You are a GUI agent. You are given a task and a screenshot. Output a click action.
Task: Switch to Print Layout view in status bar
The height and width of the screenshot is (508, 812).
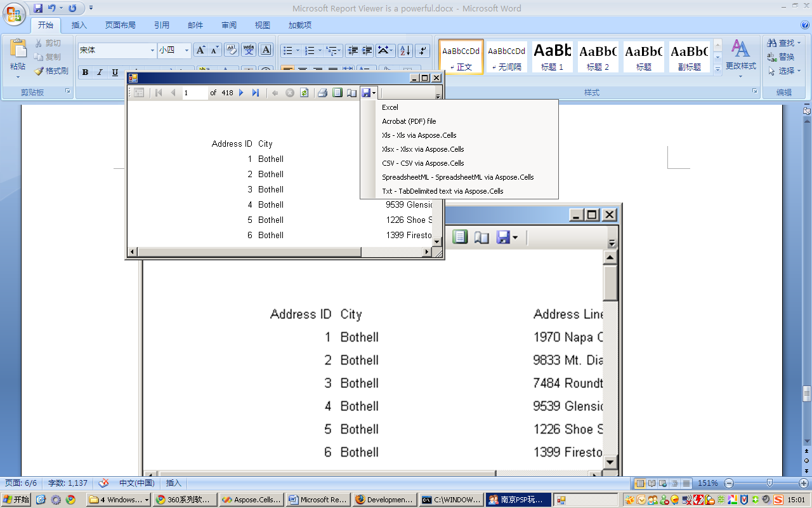pyautogui.click(x=640, y=483)
